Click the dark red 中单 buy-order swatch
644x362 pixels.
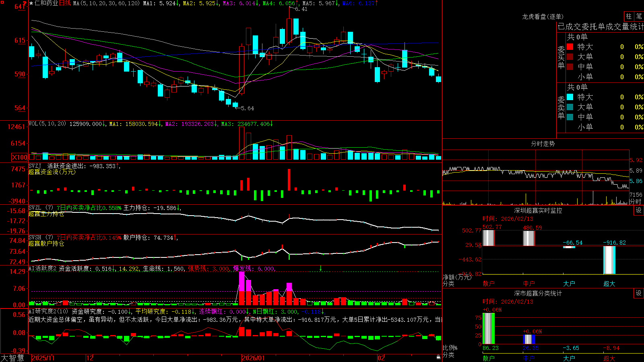[x=570, y=67]
